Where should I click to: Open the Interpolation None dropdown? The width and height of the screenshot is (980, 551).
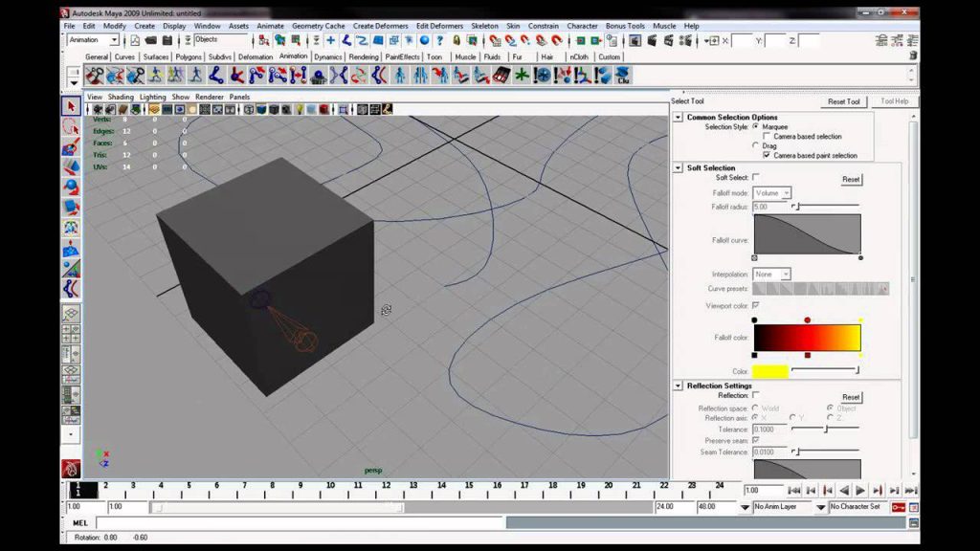(772, 275)
